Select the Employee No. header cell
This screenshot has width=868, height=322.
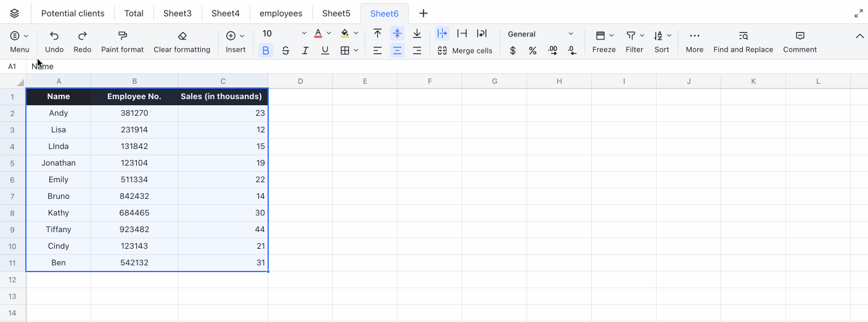click(134, 97)
